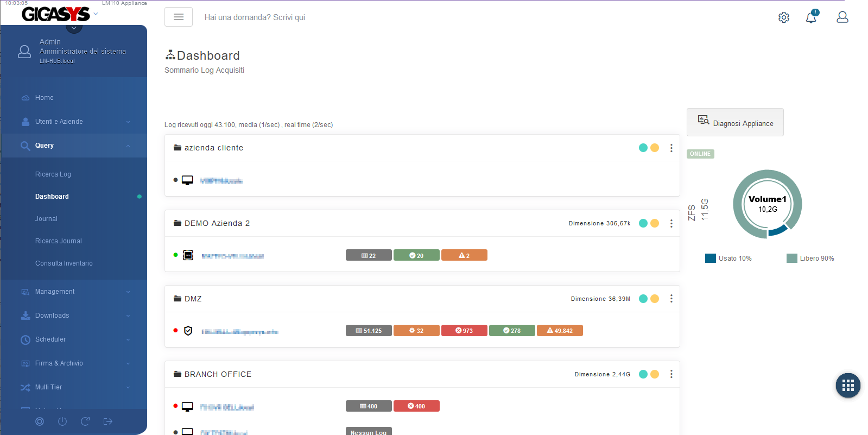Click orange warning 2 badge in DEMO Azienda 2
868x435 pixels.
[x=464, y=255]
